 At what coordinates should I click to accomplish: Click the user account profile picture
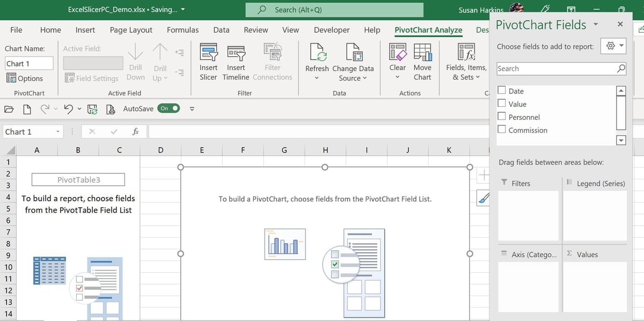click(516, 8)
